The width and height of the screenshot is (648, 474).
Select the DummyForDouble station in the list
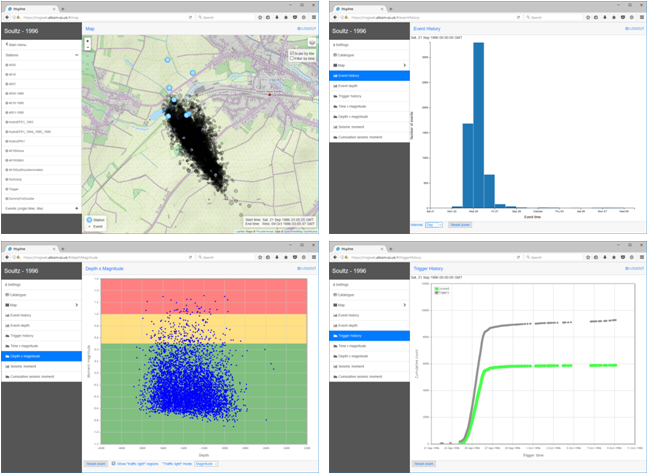click(x=41, y=199)
